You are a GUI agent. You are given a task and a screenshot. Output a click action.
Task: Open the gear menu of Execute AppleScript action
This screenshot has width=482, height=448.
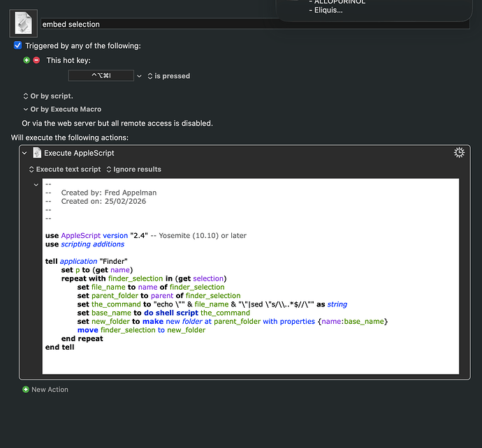[x=459, y=153]
